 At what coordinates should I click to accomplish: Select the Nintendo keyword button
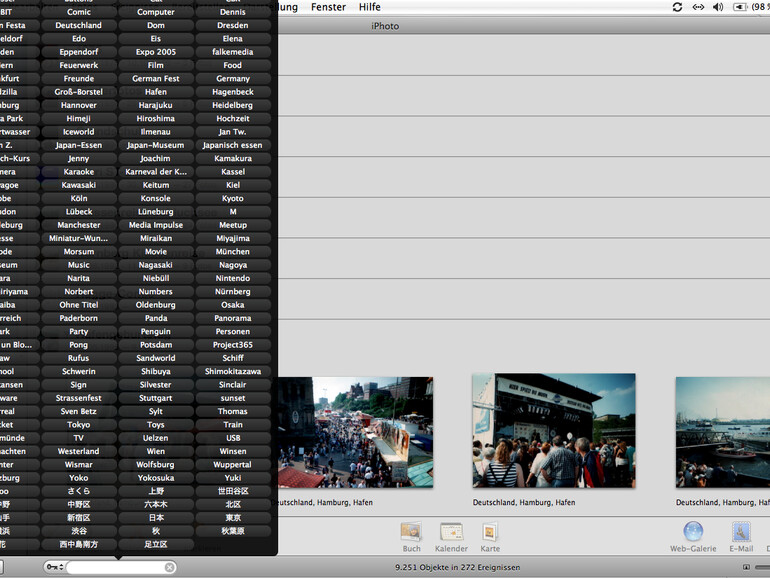[x=233, y=279]
